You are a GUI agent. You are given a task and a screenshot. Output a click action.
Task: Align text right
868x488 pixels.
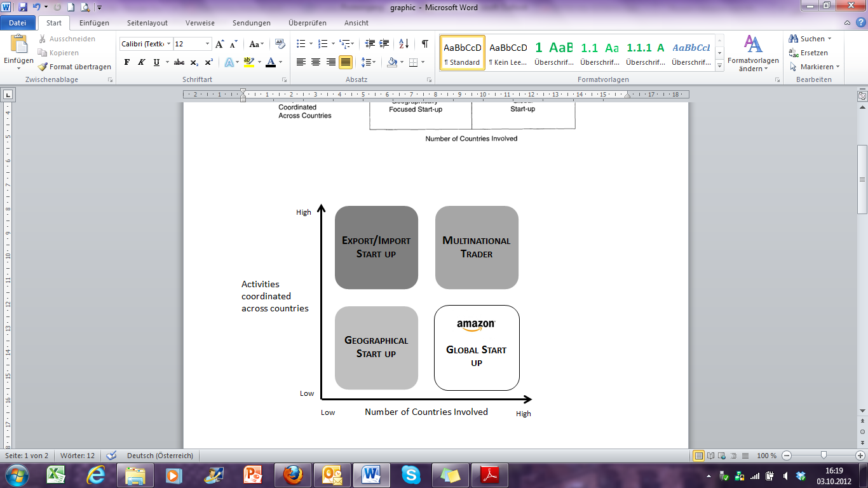[330, 62]
